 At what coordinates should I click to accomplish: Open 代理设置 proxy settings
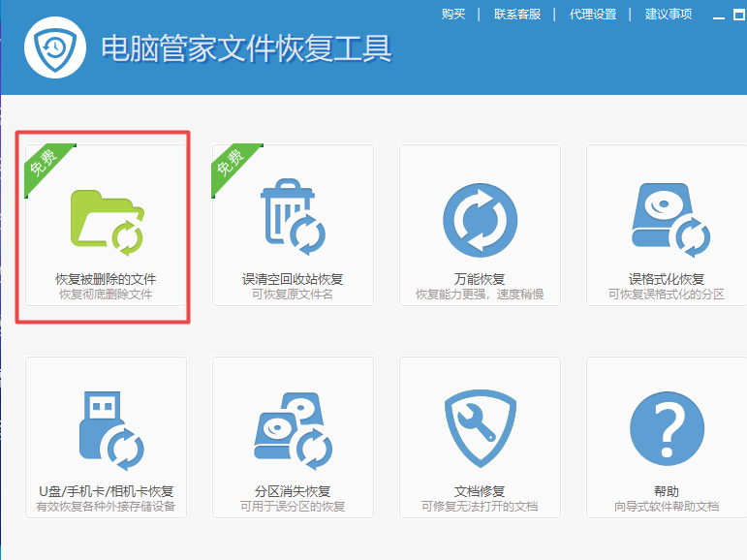pyautogui.click(x=593, y=15)
